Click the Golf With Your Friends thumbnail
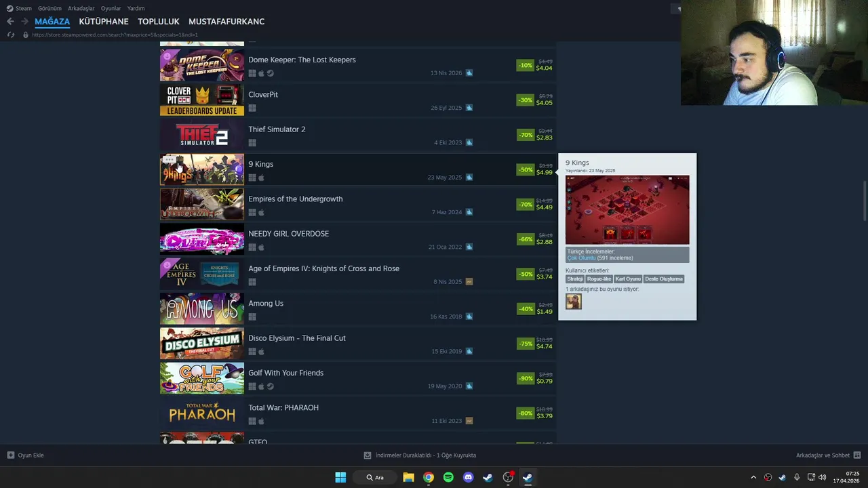Screen dimensions: 868x488 [x=202, y=378]
